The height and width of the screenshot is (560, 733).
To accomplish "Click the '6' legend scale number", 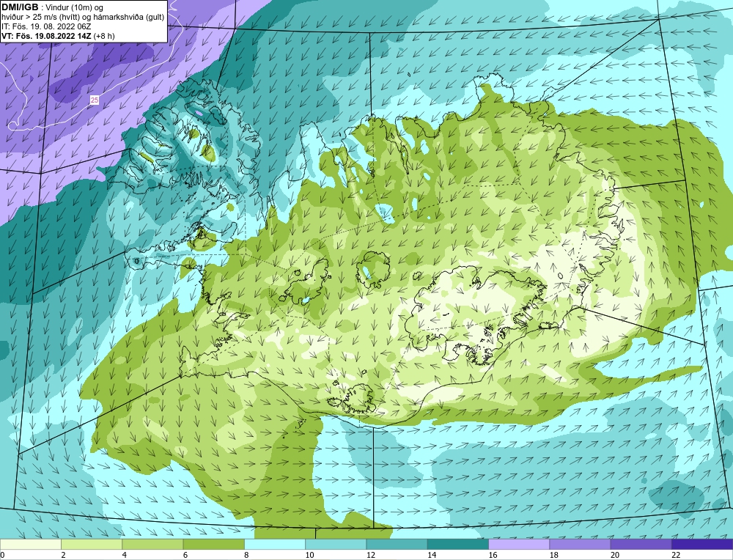I will click(185, 555).
